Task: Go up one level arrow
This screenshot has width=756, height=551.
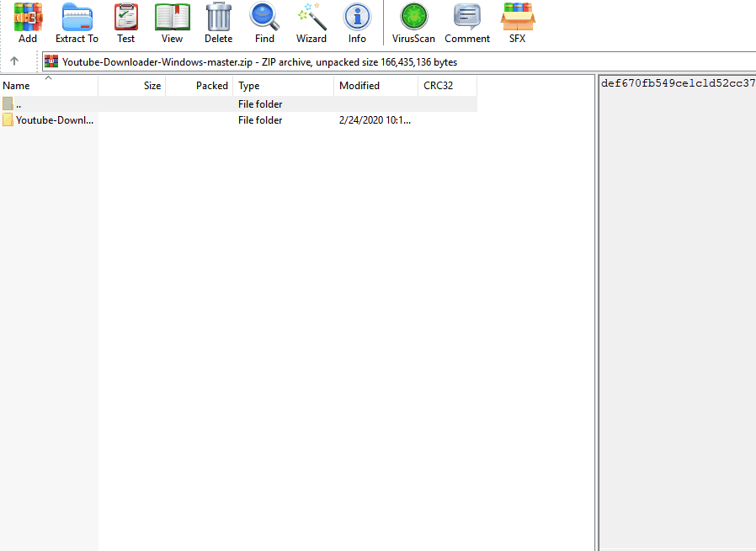Action: pyautogui.click(x=14, y=61)
